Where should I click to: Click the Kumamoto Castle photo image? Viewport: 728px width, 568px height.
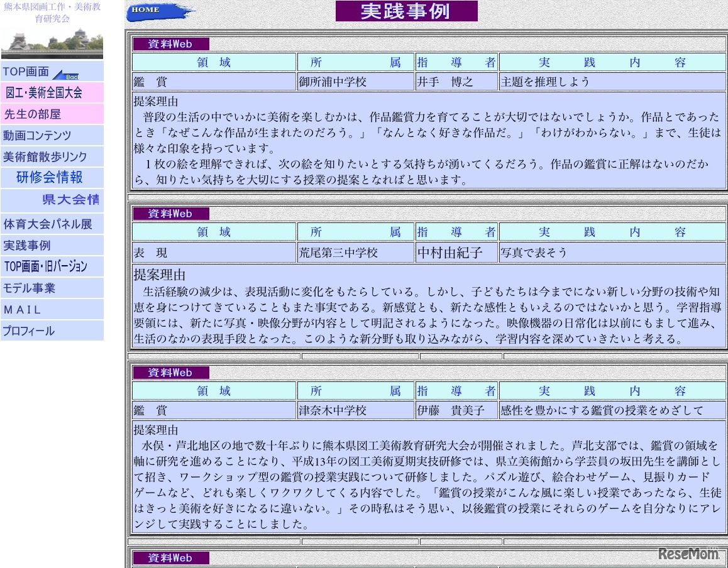click(52, 41)
